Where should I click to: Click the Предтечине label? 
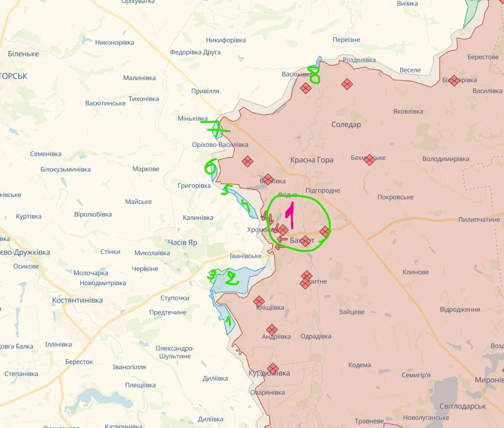[x=167, y=312]
